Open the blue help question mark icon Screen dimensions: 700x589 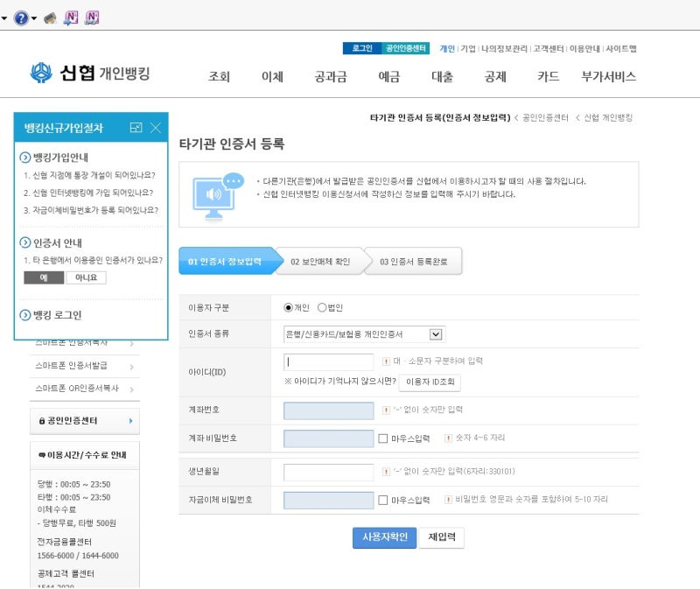(x=21, y=18)
